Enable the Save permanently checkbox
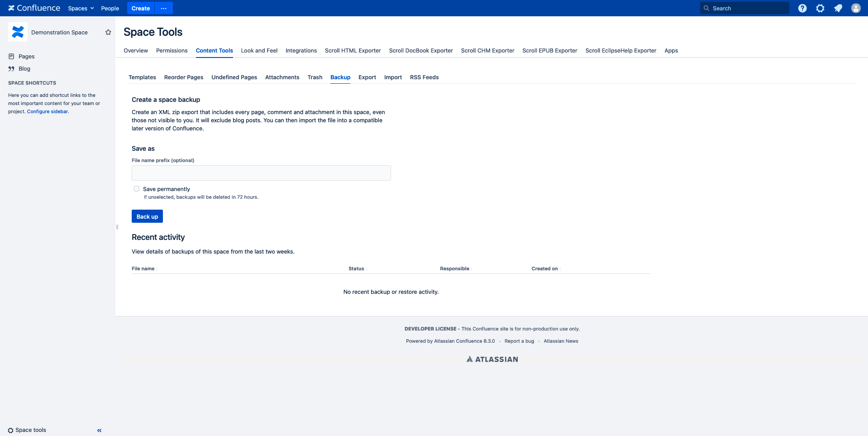 (136, 189)
